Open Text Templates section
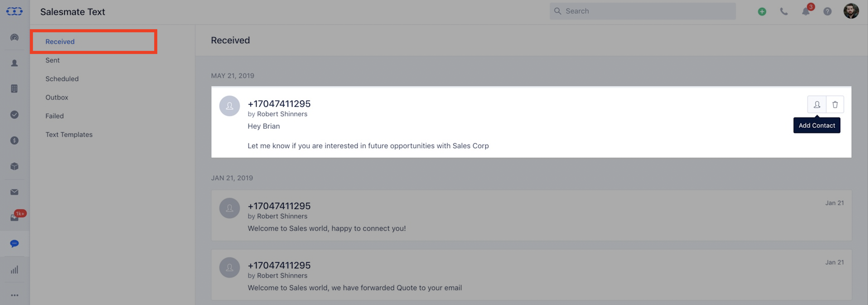Image resolution: width=868 pixels, height=305 pixels. point(69,135)
